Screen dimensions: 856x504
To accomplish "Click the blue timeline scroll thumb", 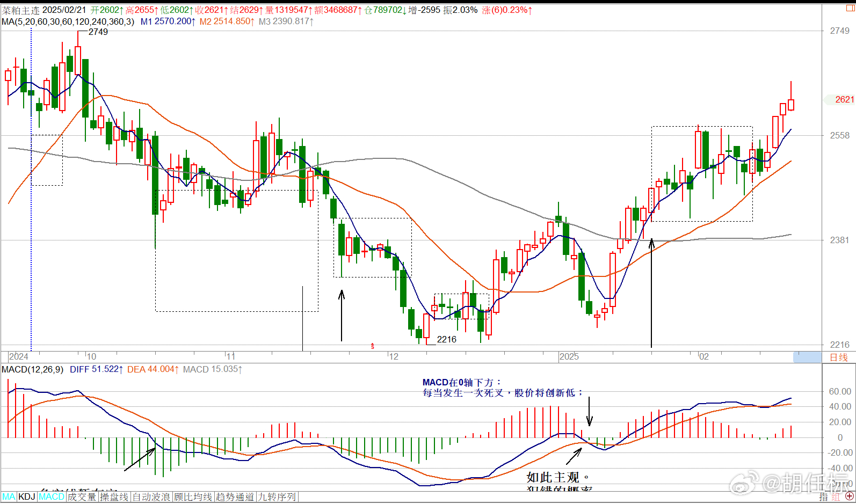I will click(x=807, y=357).
